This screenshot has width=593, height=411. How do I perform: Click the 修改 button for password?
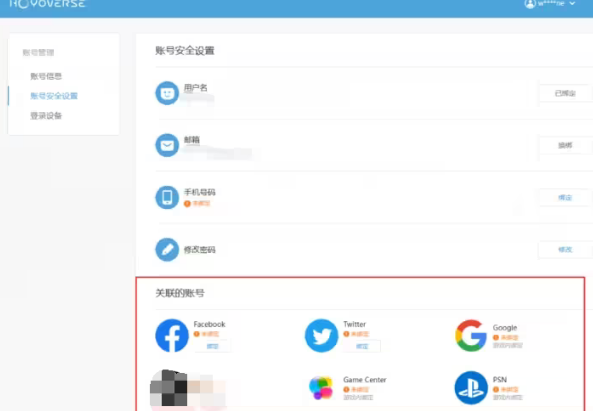pyautogui.click(x=565, y=250)
